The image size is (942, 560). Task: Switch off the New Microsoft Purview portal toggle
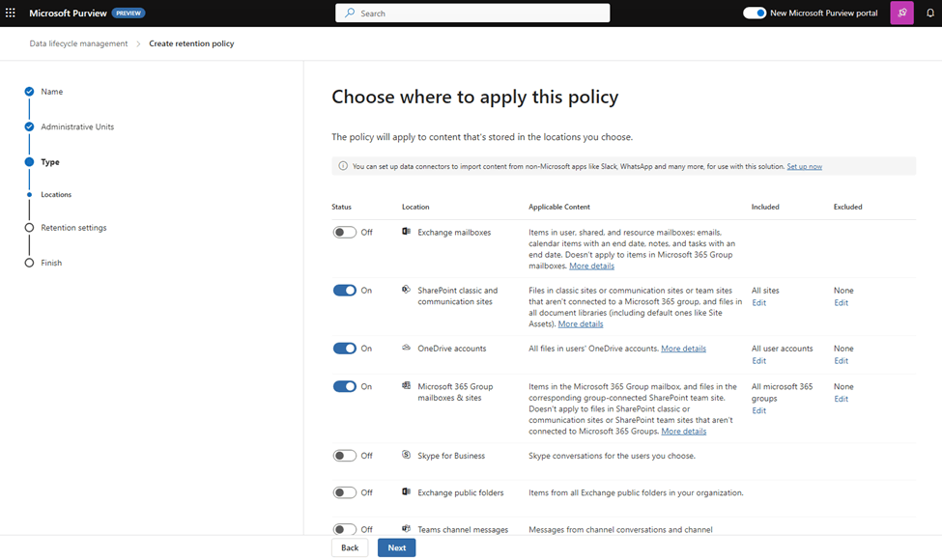point(755,13)
